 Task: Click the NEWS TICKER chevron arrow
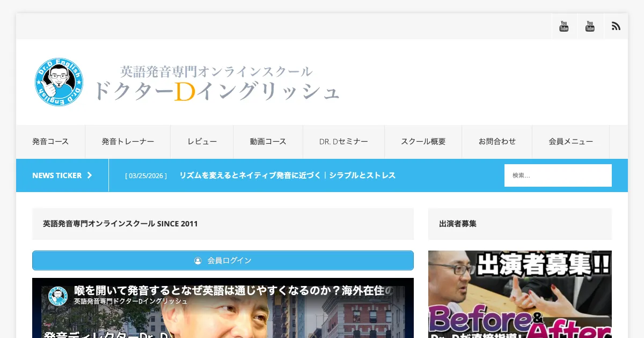click(x=90, y=175)
